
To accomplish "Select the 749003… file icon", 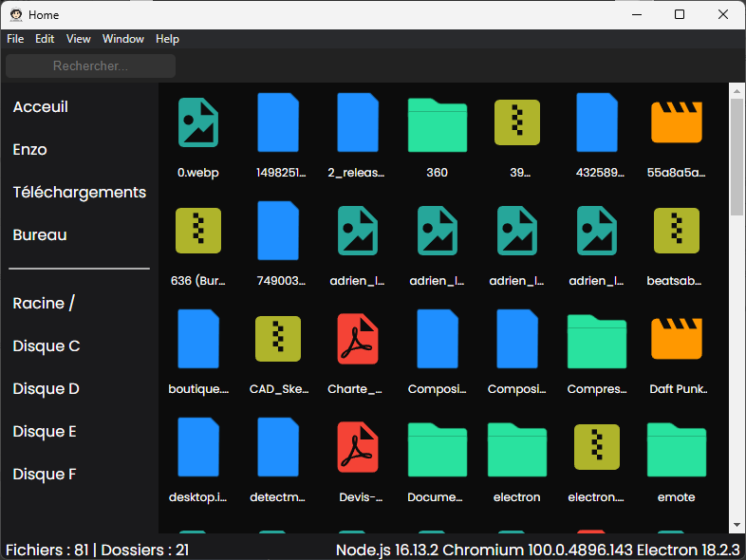I will click(278, 231).
